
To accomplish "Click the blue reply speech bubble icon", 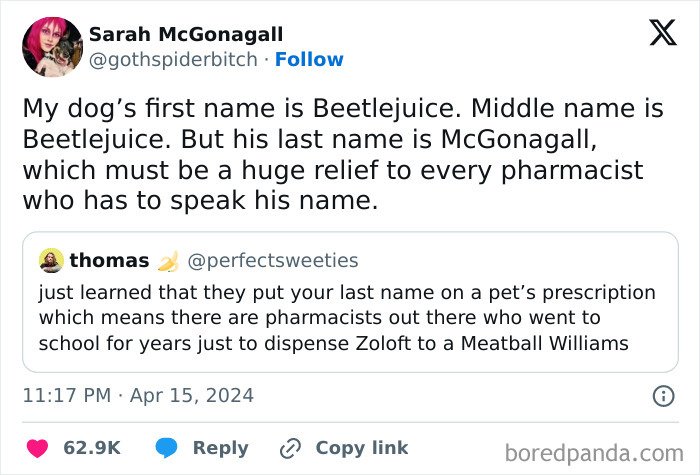I will point(168,447).
